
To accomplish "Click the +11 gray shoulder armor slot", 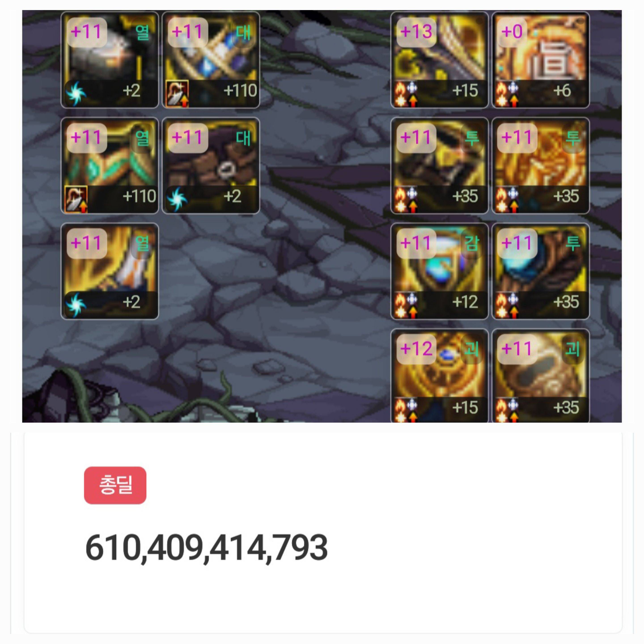I will coord(110,60).
